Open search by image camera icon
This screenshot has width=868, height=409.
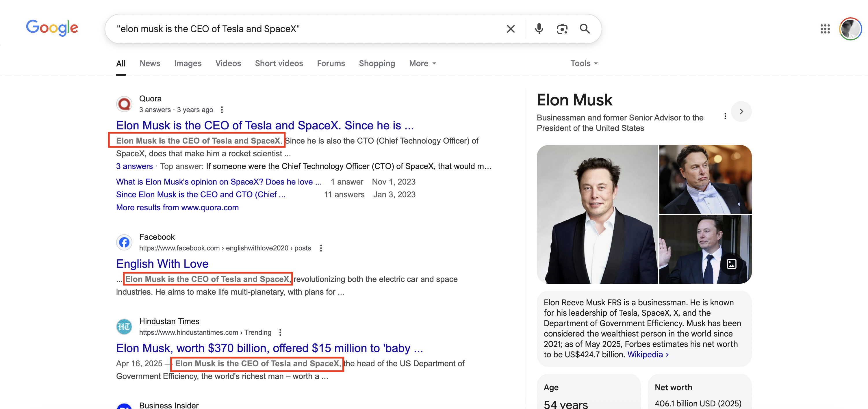(562, 29)
